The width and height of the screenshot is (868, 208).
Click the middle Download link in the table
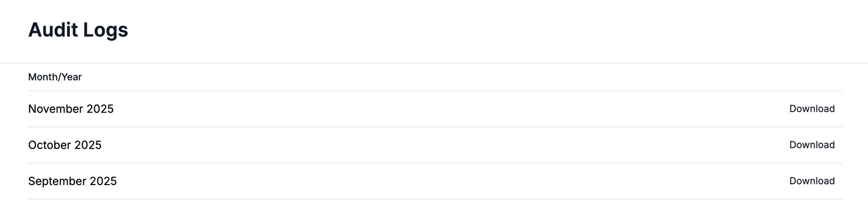pos(812,145)
